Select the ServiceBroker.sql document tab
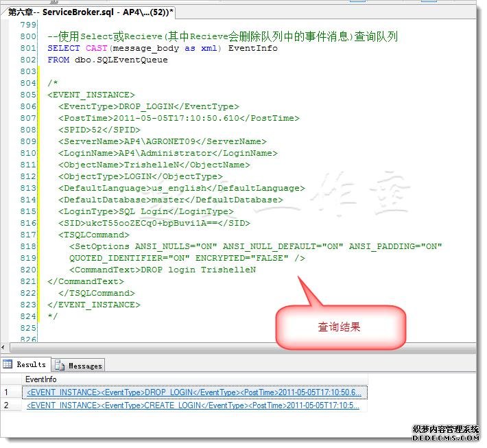Viewport: 487px width, 448px height. pyautogui.click(x=91, y=12)
